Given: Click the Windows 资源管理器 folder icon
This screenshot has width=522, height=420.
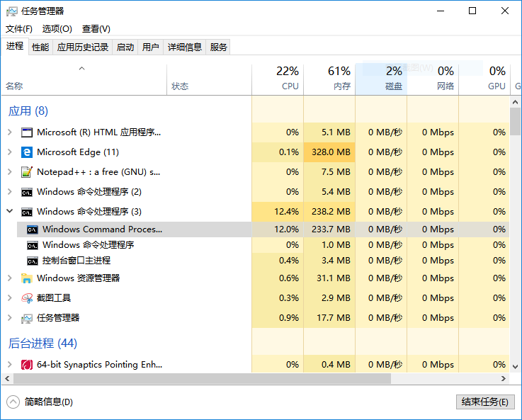Looking at the screenshot, I should (27, 278).
